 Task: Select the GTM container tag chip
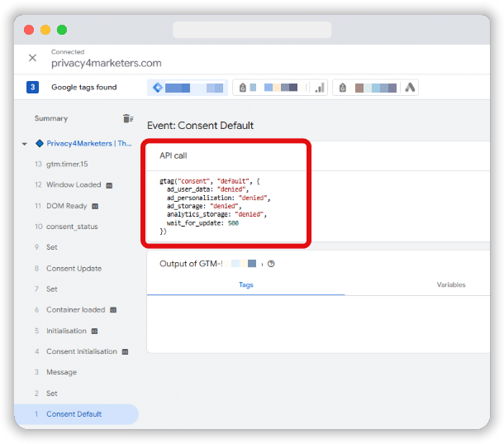click(x=188, y=88)
